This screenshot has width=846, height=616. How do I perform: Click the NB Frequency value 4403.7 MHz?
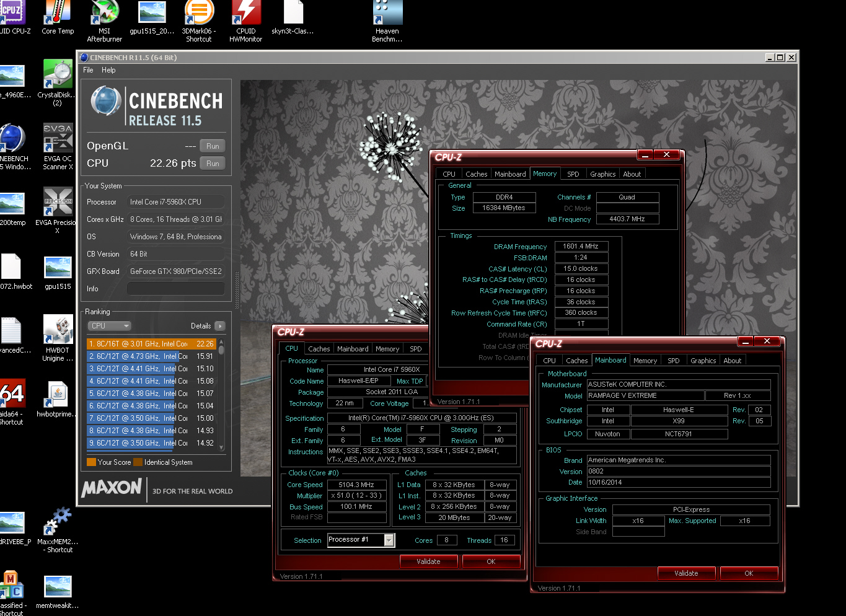click(x=627, y=219)
